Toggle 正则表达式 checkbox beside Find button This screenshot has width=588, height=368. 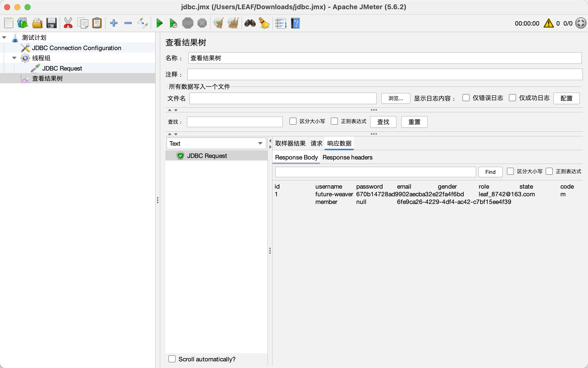[549, 171]
